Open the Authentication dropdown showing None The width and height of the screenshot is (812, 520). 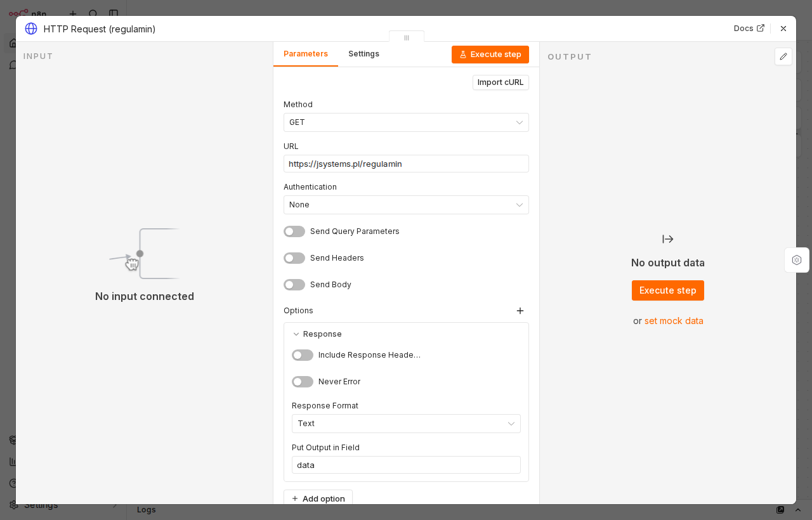406,205
